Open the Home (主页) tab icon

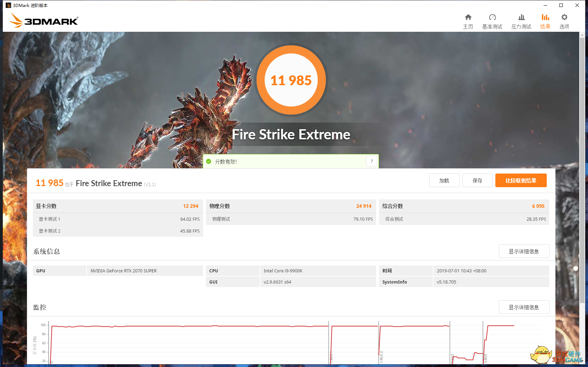468,17
